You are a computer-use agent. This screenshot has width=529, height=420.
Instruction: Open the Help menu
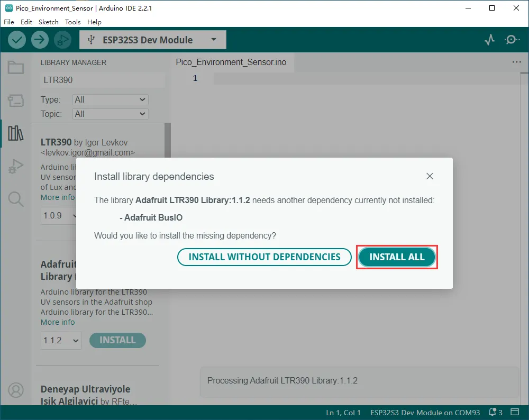(x=94, y=22)
